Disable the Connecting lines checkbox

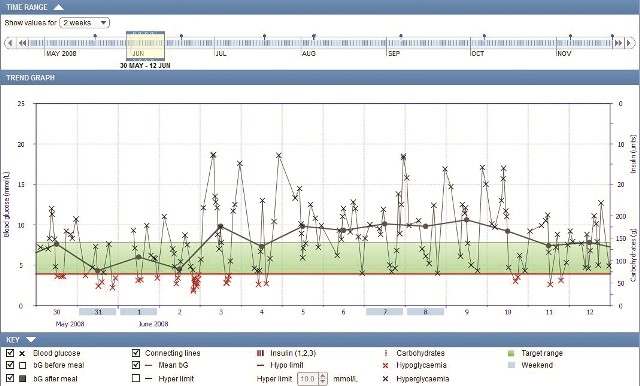(x=136, y=353)
